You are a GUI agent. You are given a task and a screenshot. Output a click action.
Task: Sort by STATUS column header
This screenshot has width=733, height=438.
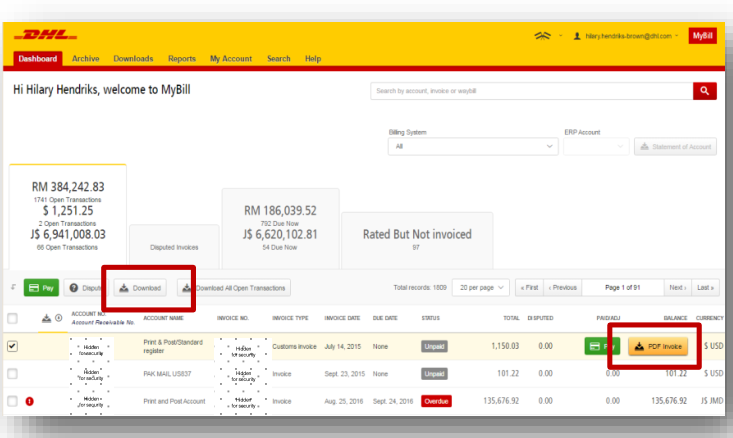tap(431, 318)
